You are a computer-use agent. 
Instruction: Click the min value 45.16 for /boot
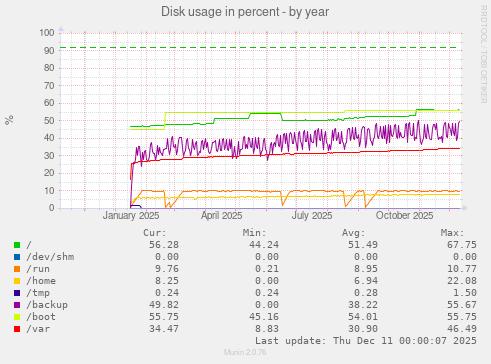264,317
